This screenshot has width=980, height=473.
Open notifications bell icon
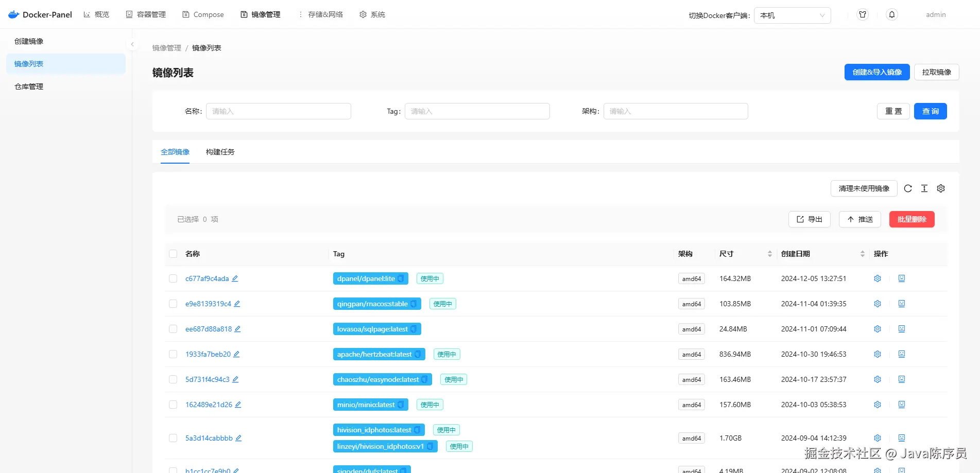pyautogui.click(x=892, y=14)
